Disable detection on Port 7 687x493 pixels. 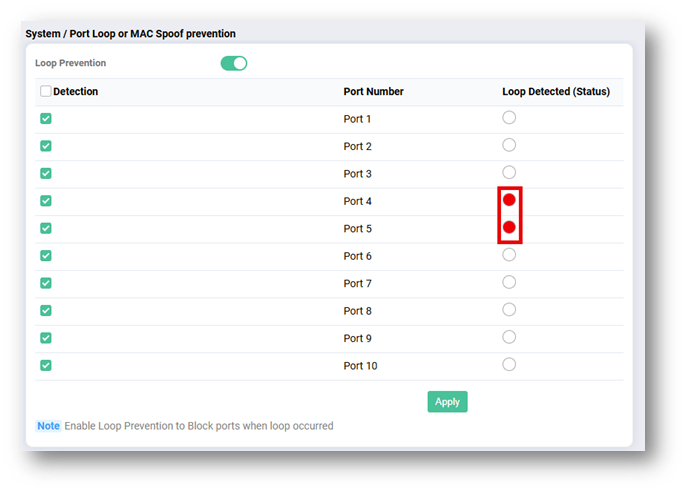[x=46, y=283]
